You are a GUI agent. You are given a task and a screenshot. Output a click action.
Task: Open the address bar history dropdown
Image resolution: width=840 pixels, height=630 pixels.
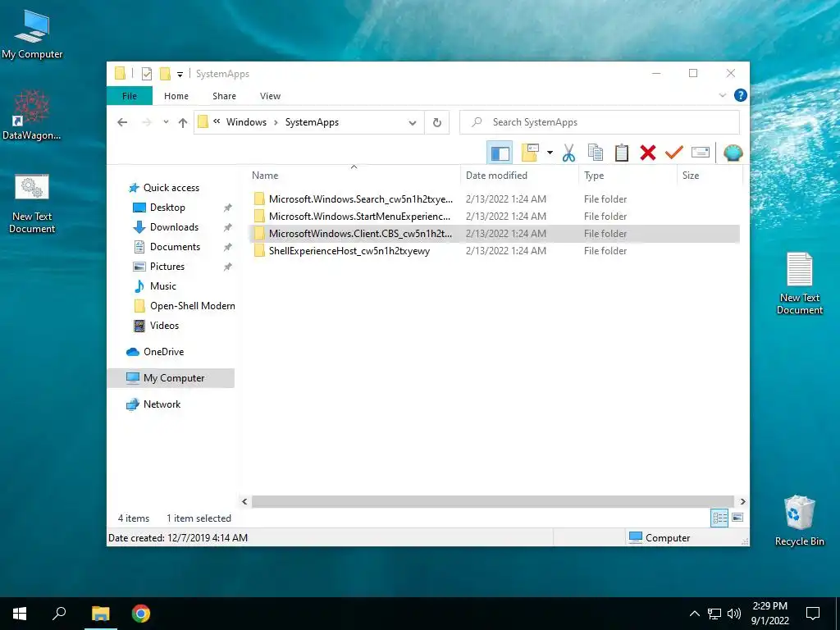(x=413, y=123)
